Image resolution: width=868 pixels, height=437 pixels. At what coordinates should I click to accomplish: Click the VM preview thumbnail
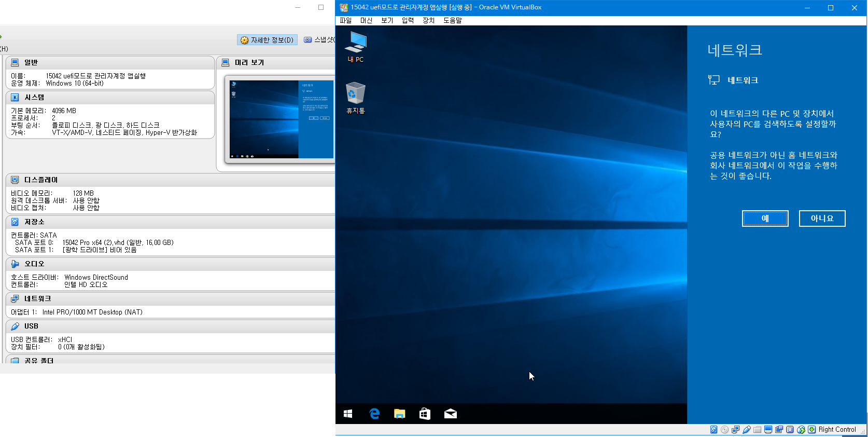coord(281,119)
